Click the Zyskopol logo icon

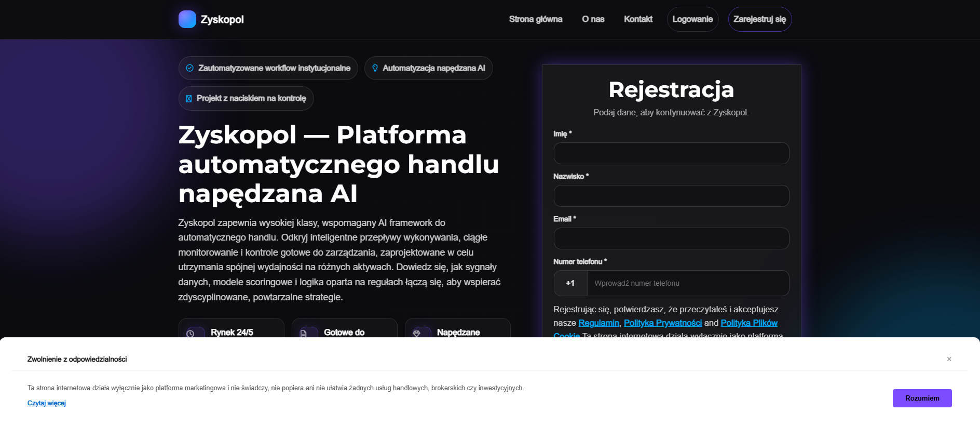pos(187,19)
